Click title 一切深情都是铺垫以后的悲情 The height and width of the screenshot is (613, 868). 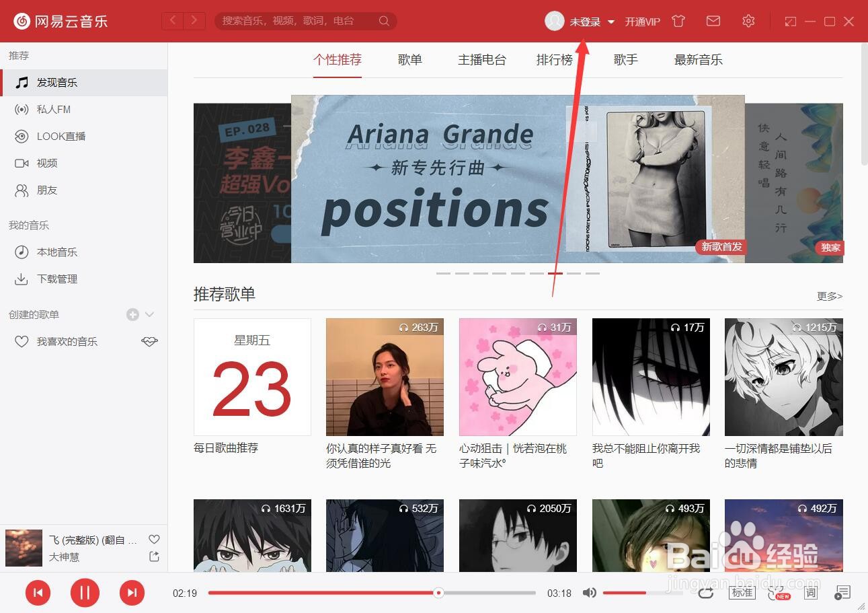pyautogui.click(x=779, y=456)
